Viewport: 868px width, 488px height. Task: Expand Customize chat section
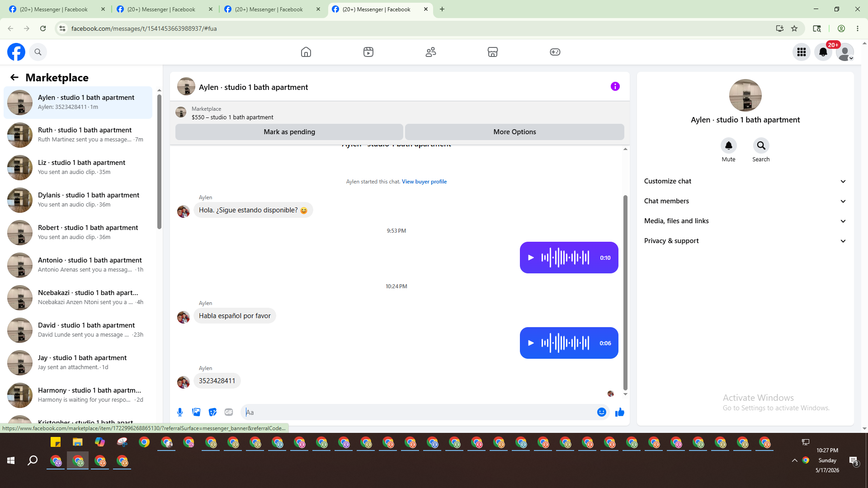tap(745, 181)
